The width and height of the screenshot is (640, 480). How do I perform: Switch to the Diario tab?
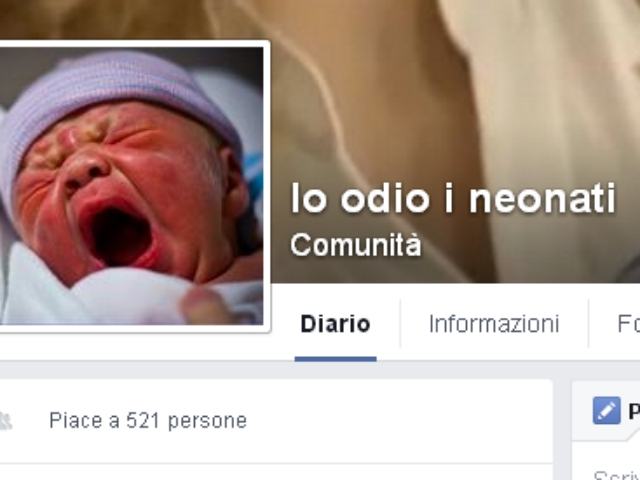click(x=336, y=324)
